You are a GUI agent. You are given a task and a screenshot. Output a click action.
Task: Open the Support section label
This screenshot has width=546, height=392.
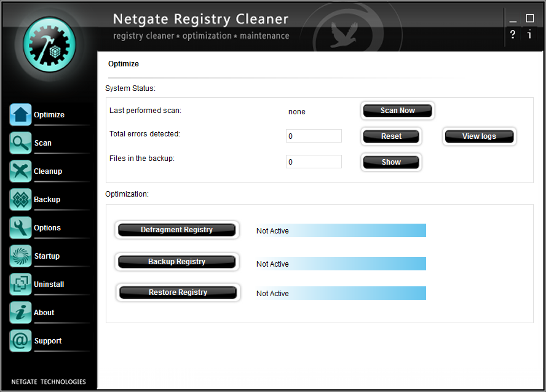click(x=48, y=341)
